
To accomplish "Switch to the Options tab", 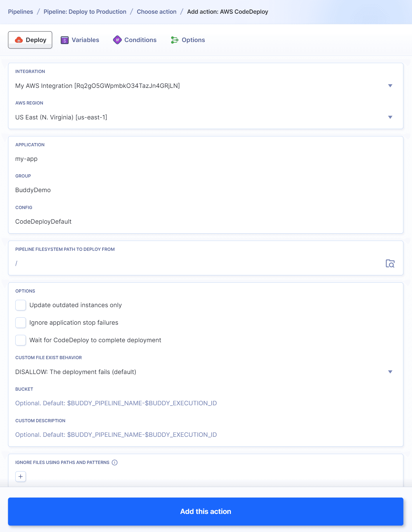I will (x=193, y=40).
